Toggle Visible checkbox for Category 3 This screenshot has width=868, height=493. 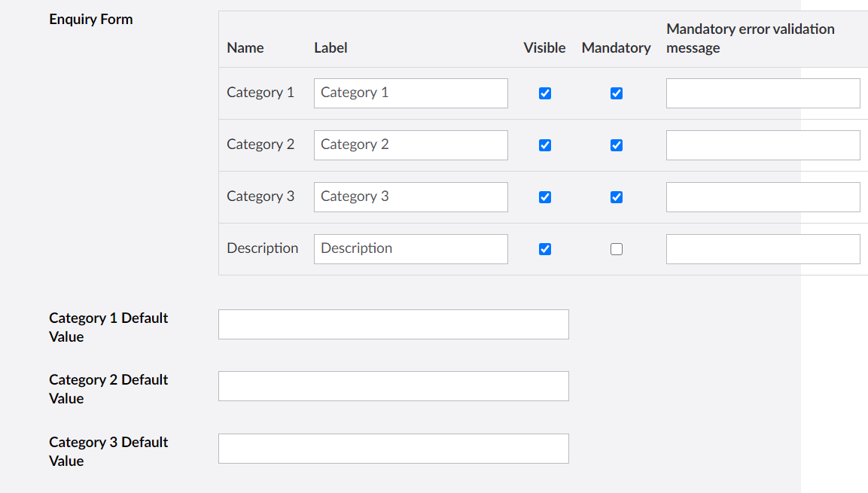coord(545,197)
